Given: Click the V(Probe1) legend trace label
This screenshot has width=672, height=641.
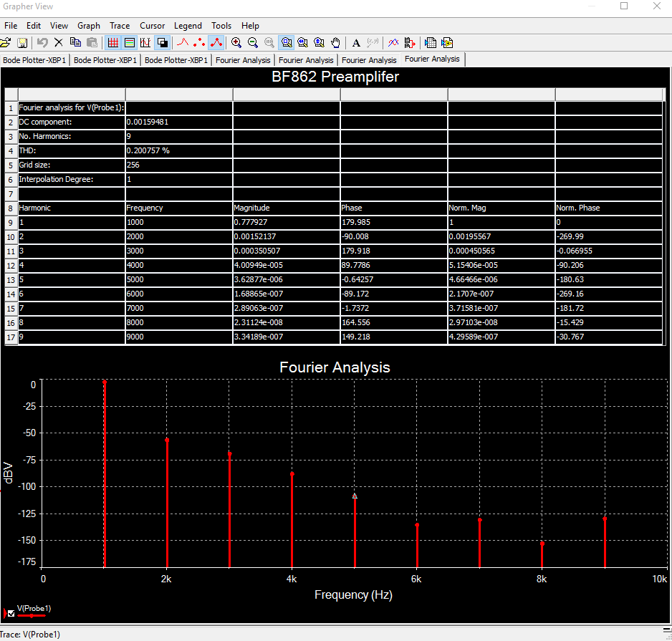Looking at the screenshot, I should tap(34, 609).
